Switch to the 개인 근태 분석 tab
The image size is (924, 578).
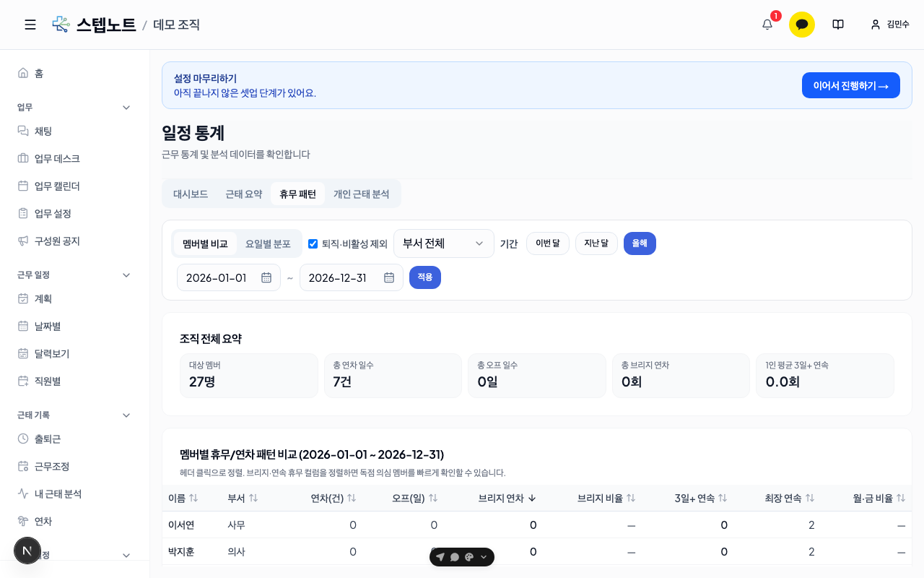click(361, 194)
